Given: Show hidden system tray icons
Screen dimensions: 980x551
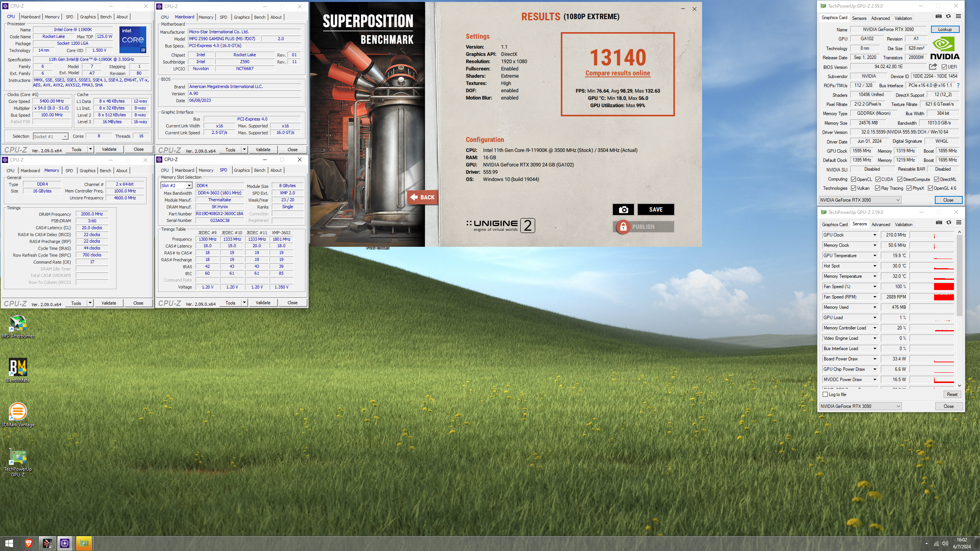Looking at the screenshot, I should click(x=926, y=543).
